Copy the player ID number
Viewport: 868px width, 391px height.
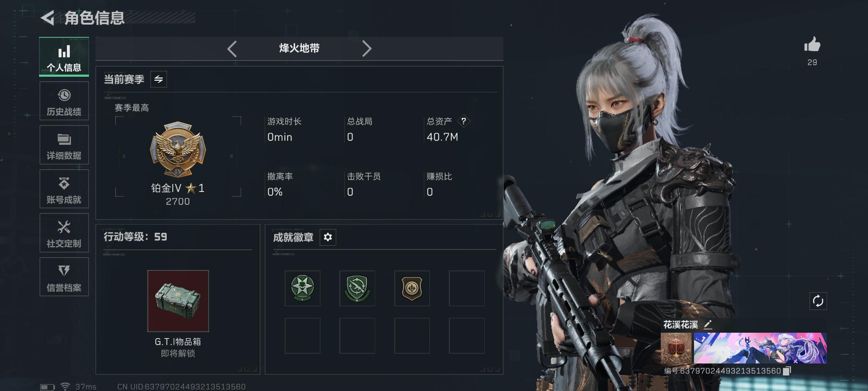[787, 371]
